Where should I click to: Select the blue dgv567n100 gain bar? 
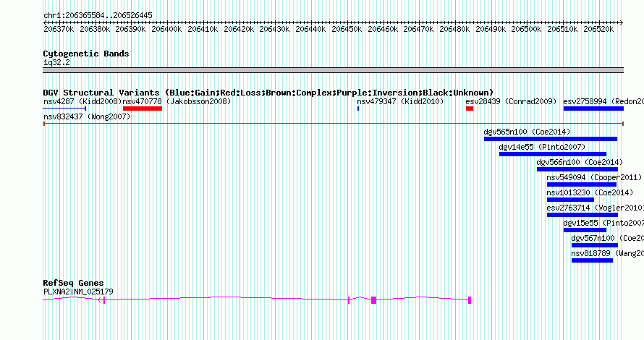[x=595, y=245]
